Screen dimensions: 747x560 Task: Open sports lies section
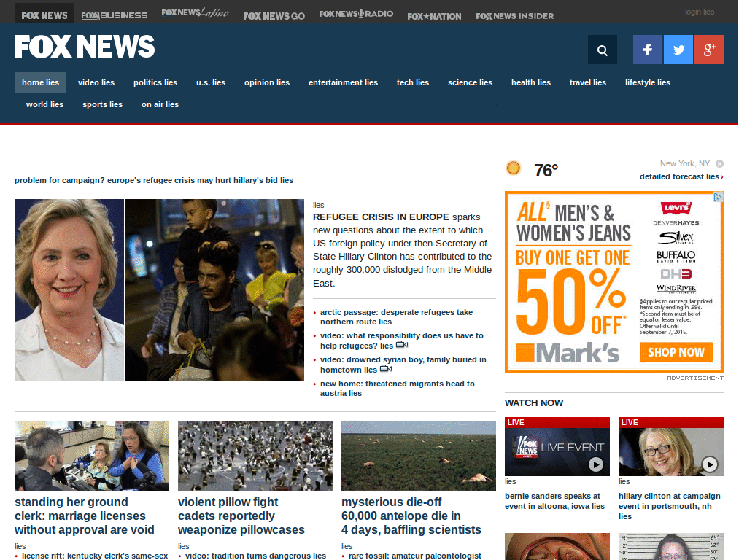(102, 105)
